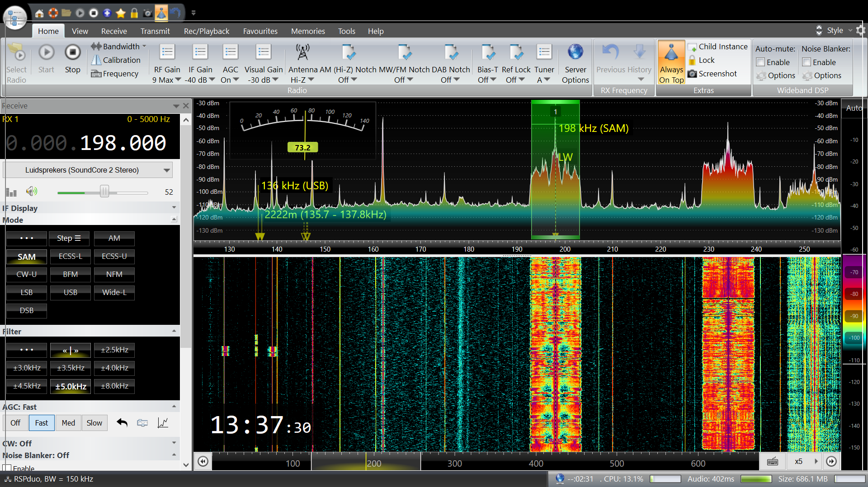
Task: Click the Start radio play icon
Action: coord(46,53)
